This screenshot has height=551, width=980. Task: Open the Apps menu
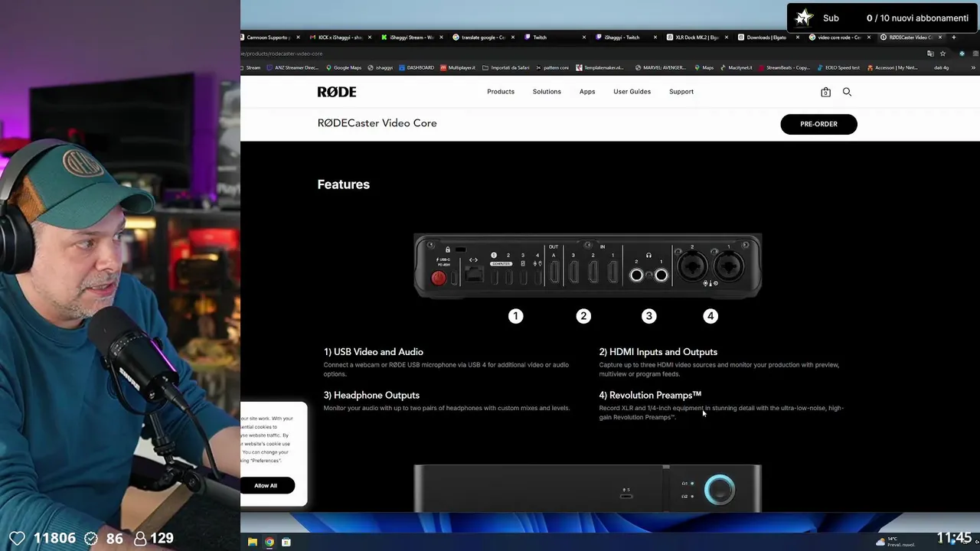click(587, 92)
